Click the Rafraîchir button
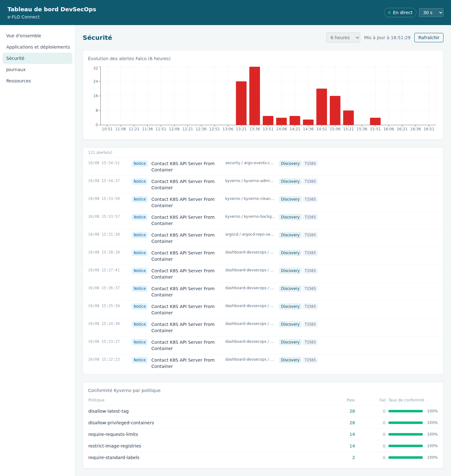Image resolution: width=451 pixels, height=476 pixels. tap(429, 38)
